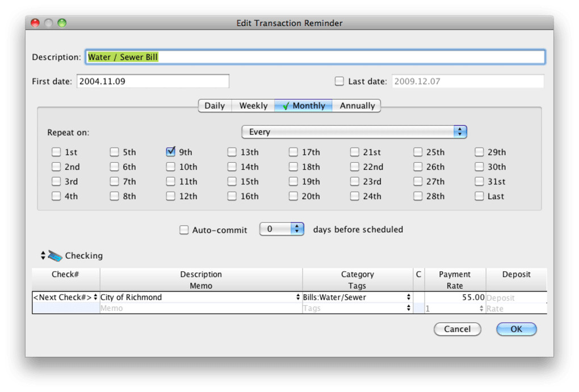Check the 15th day checkbox
Screen dimensions: 579x392
coord(232,182)
